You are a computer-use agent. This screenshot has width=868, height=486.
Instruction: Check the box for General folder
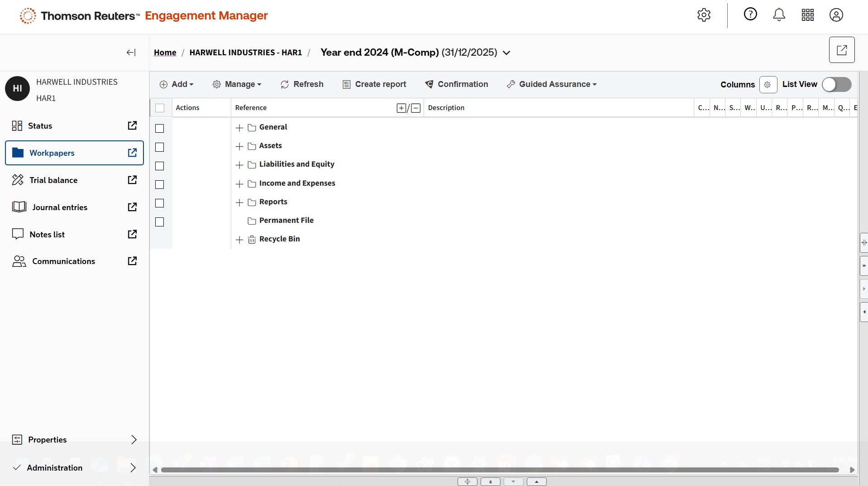[x=160, y=129]
